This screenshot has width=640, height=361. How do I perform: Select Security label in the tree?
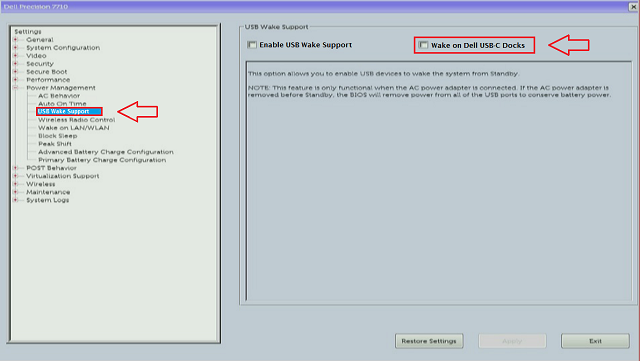click(x=40, y=64)
